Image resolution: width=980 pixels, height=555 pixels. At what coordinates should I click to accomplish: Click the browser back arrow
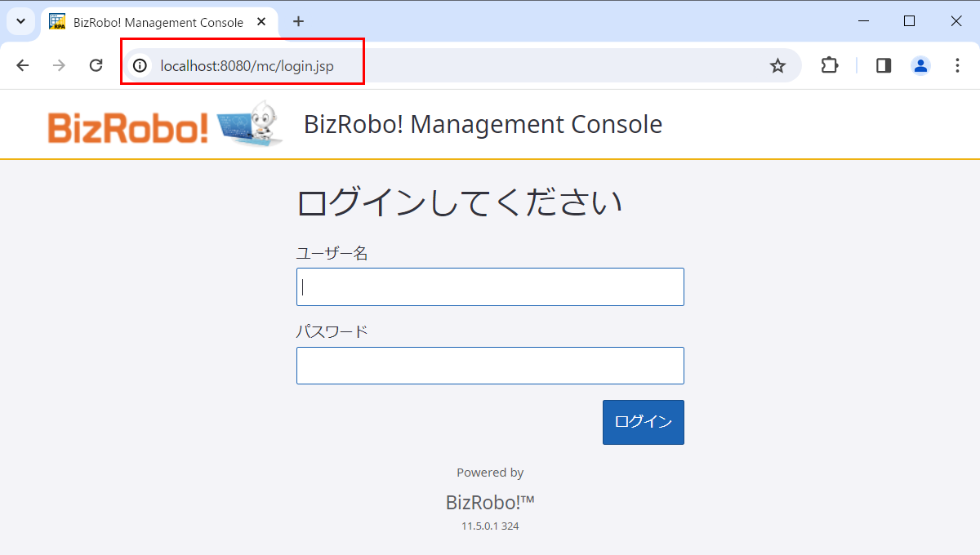click(x=23, y=65)
